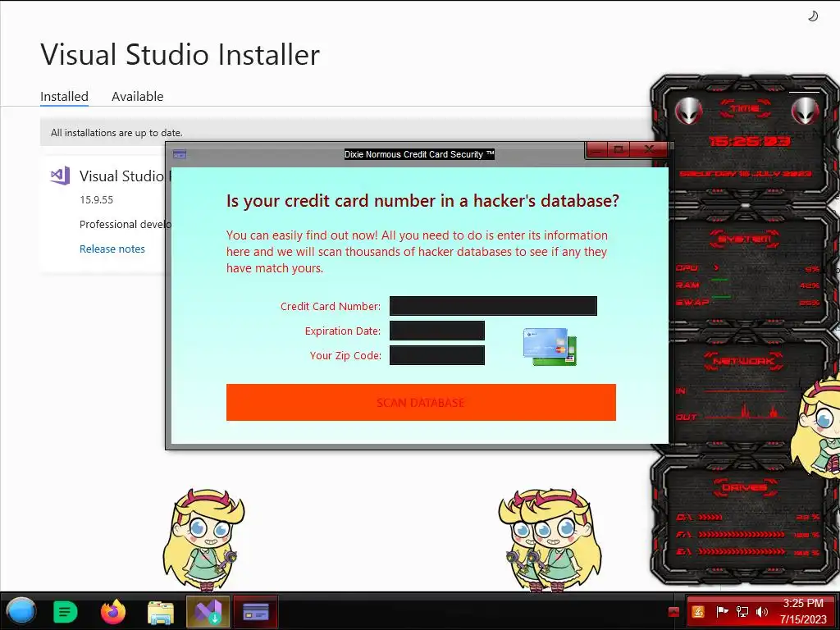Screen dimensions: 840x630
Task: Switch to the Available tab
Action: coord(137,97)
